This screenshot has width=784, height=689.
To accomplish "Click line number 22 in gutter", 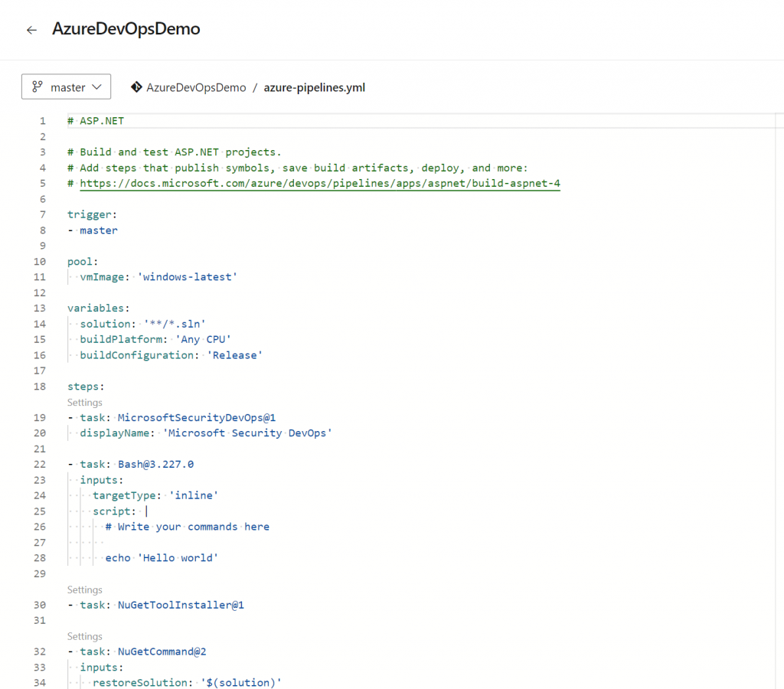I will point(40,465).
